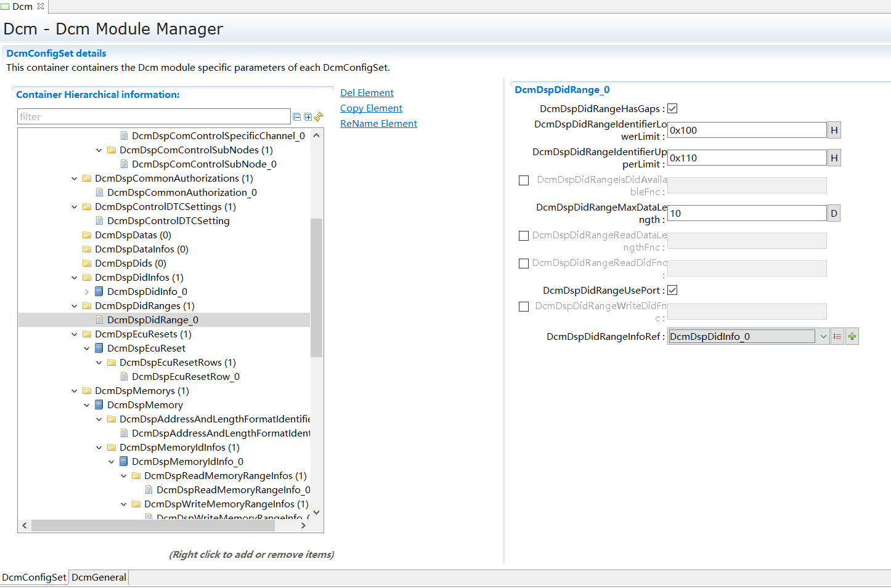Select the DcmConfigSet tab
The width and height of the screenshot is (891, 588).
(x=35, y=578)
